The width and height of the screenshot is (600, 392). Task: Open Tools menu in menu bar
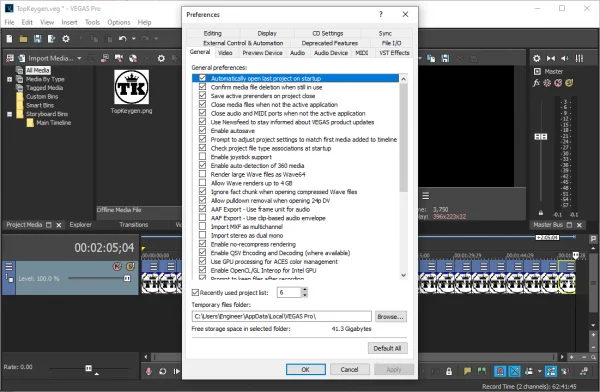(92, 22)
